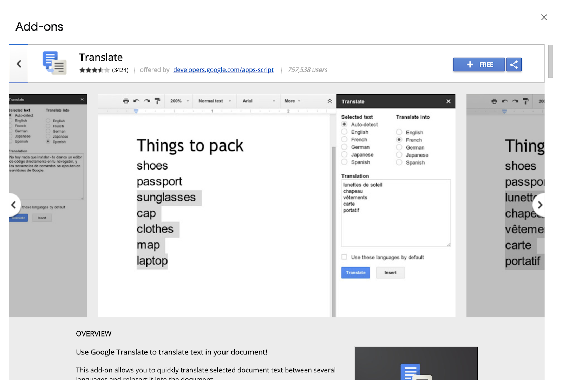Click the blue Translate button
Viewport: 562px width, 392px height.
pos(355,273)
